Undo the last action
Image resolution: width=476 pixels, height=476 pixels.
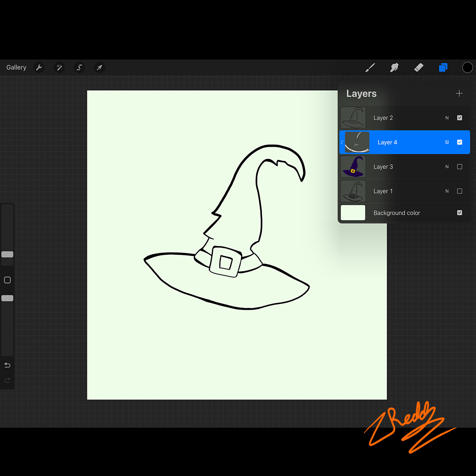(7, 365)
